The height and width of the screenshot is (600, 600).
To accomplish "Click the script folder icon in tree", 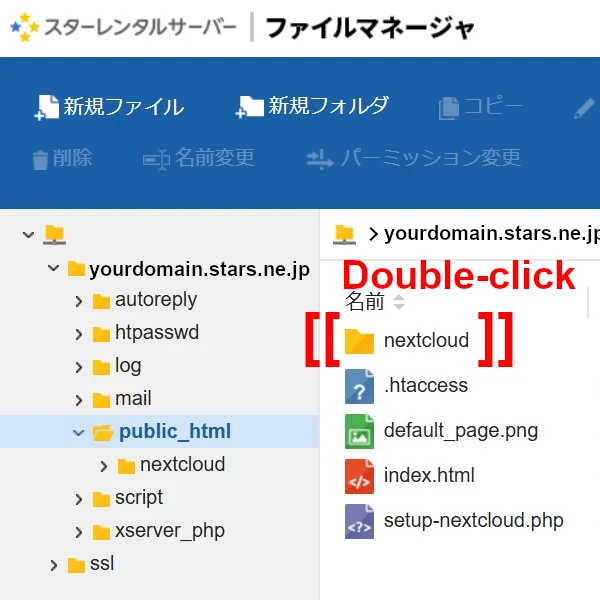I will tap(101, 499).
